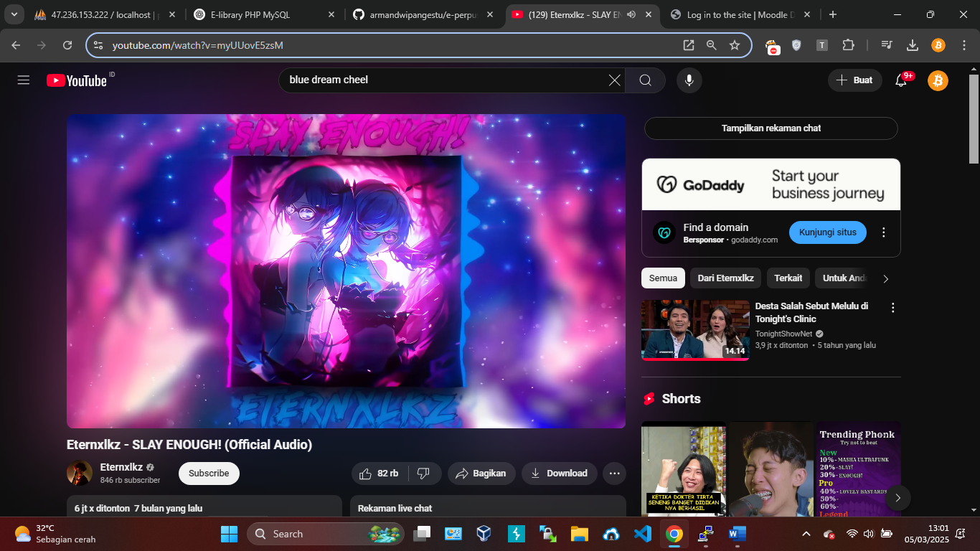Bookmark this page with the star icon

pyautogui.click(x=734, y=45)
